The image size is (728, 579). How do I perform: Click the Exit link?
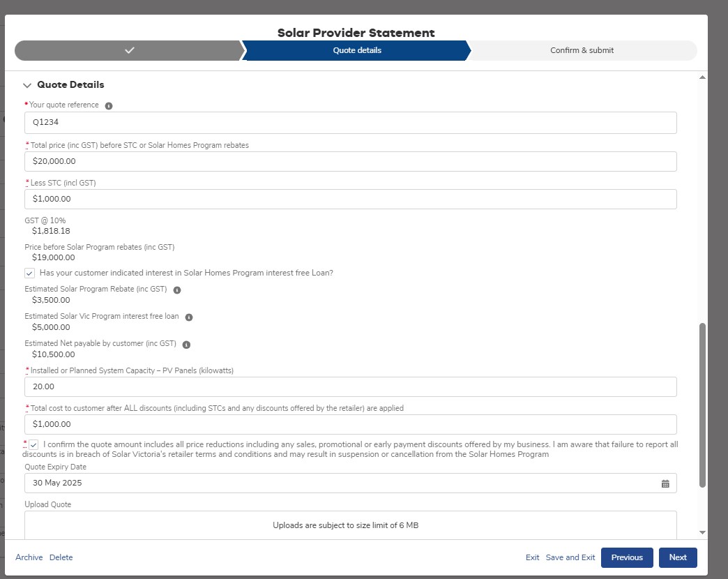(x=533, y=557)
